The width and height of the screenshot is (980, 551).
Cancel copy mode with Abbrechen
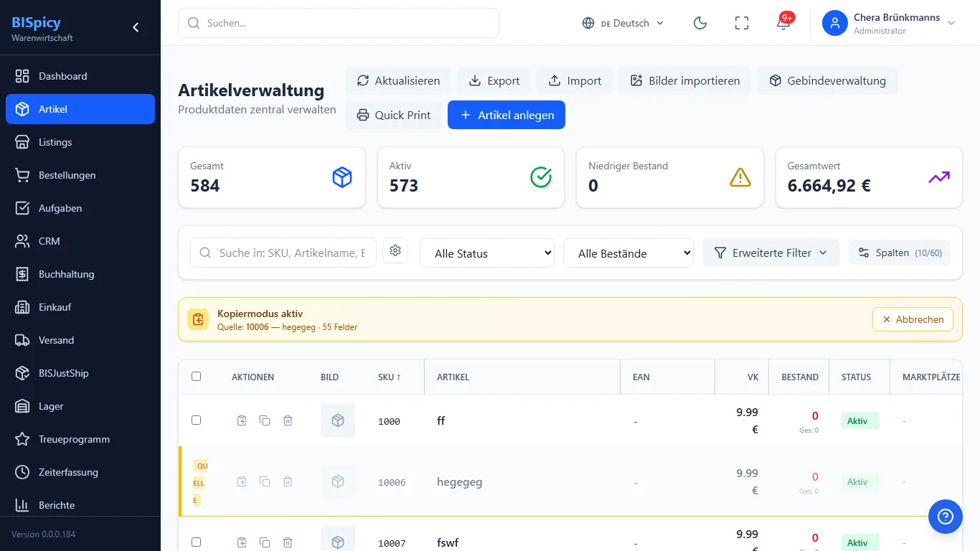click(913, 319)
